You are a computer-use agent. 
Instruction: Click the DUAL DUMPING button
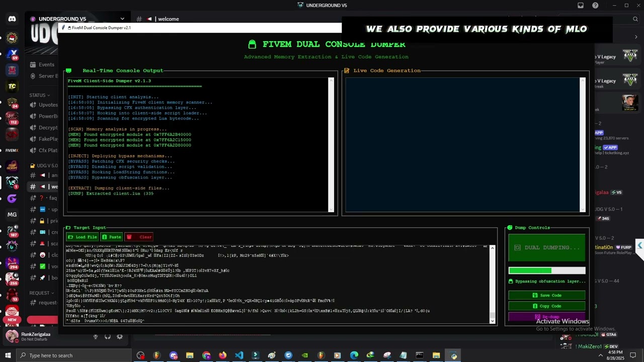(x=547, y=247)
